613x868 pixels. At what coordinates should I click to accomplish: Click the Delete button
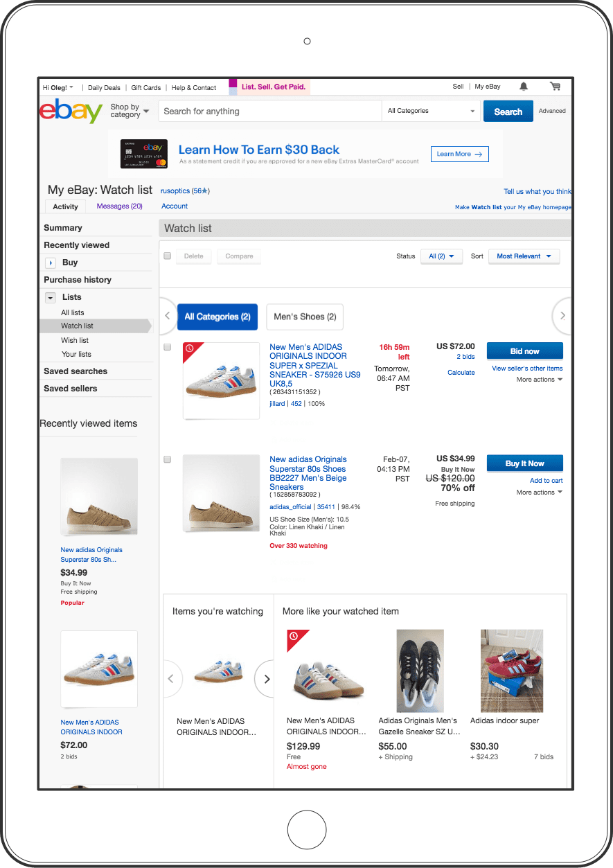pyautogui.click(x=194, y=256)
